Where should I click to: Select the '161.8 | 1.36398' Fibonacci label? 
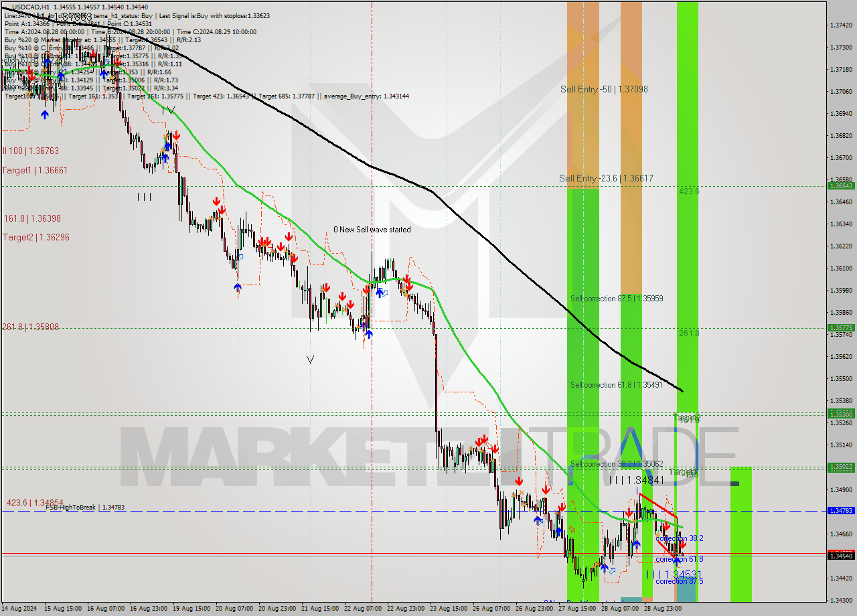(x=32, y=218)
